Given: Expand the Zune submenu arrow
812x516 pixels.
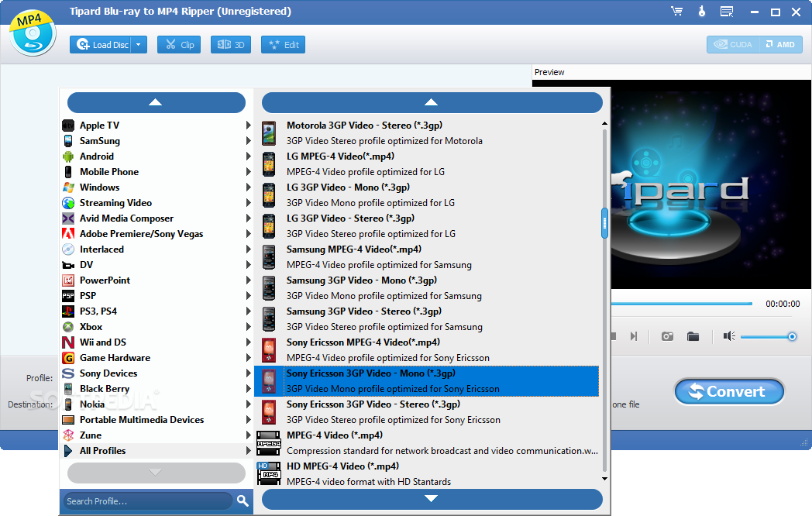Looking at the screenshot, I should (x=248, y=435).
